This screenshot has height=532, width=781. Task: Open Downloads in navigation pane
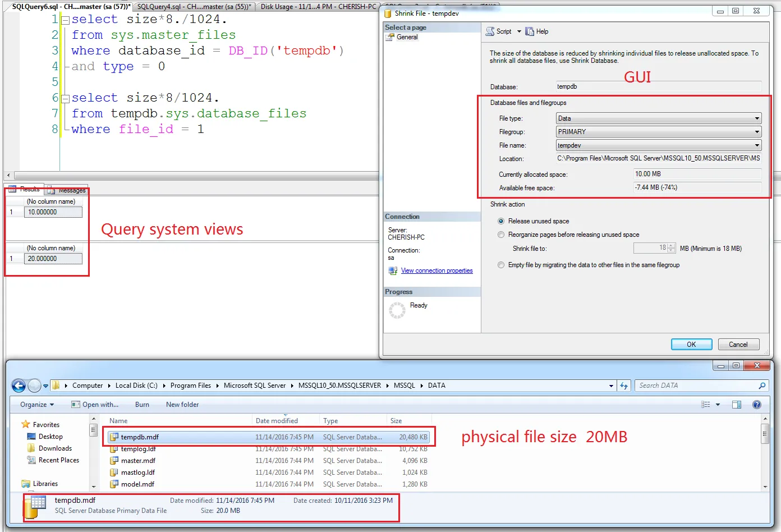[55, 448]
